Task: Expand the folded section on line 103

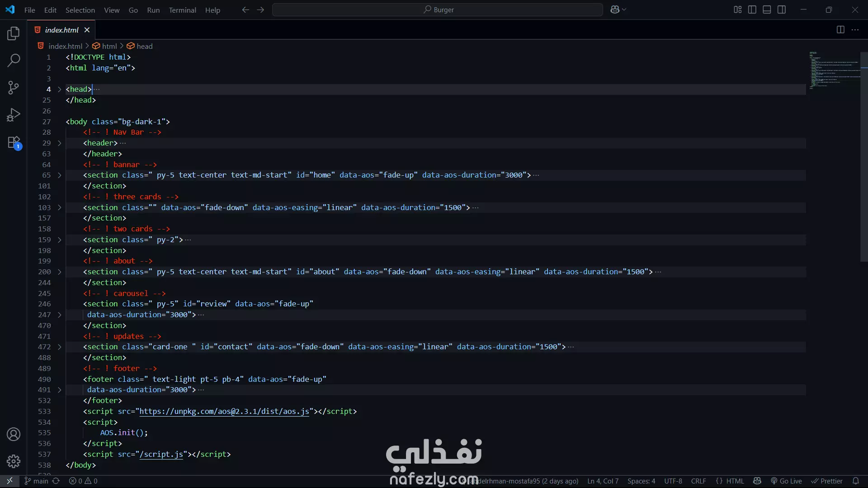Action: 59,208
